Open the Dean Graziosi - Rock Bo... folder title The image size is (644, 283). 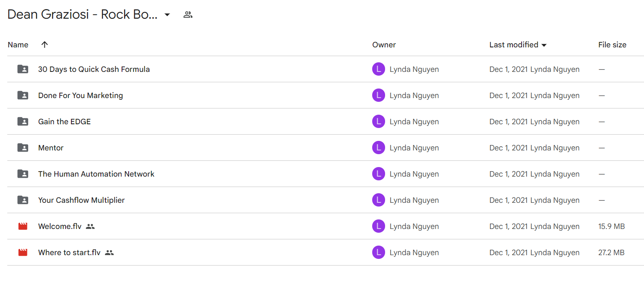click(83, 15)
